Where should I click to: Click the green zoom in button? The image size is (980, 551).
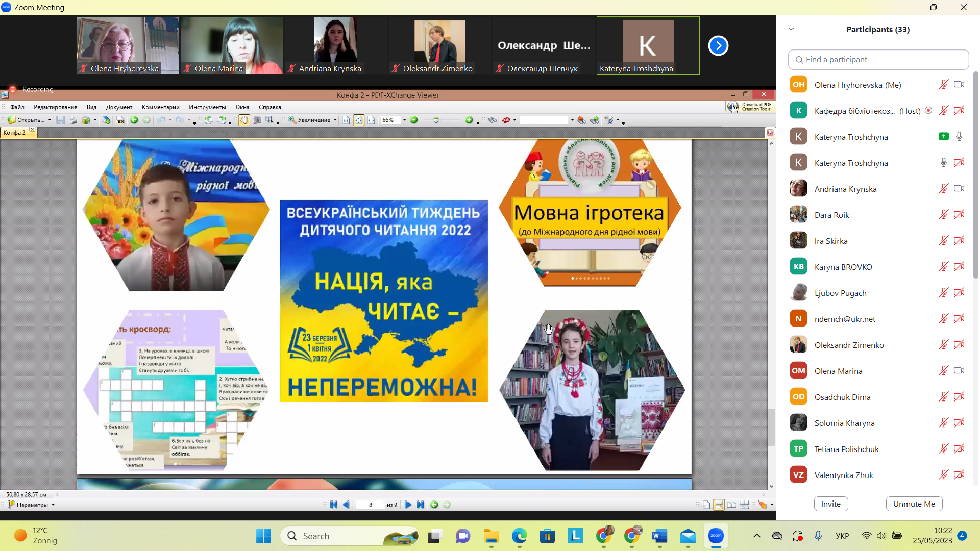pyautogui.click(x=469, y=120)
